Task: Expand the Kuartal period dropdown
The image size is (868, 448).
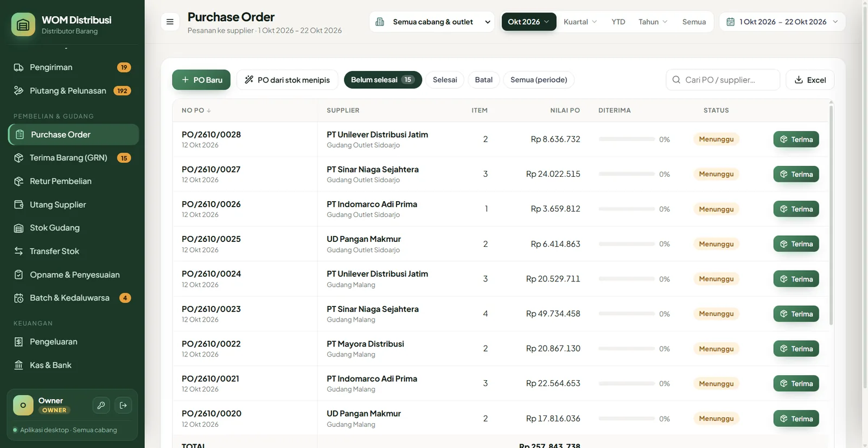Action: 580,22
